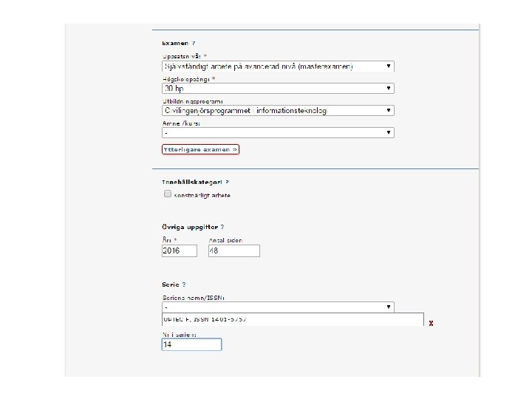532x399 pixels.
Task: Open the Utbildningsprogram dropdown
Action: click(x=278, y=111)
